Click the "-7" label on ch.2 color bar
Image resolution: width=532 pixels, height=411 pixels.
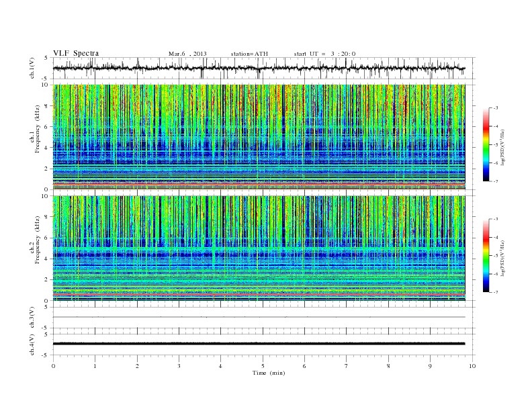[x=495, y=292]
